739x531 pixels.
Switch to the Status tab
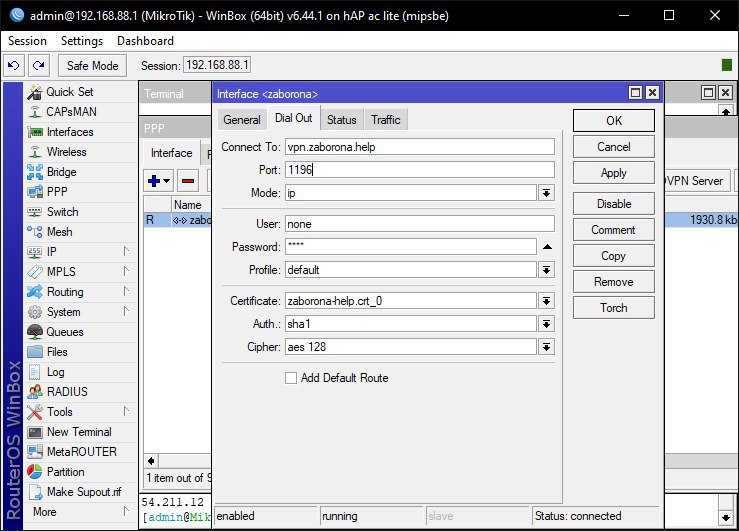342,120
